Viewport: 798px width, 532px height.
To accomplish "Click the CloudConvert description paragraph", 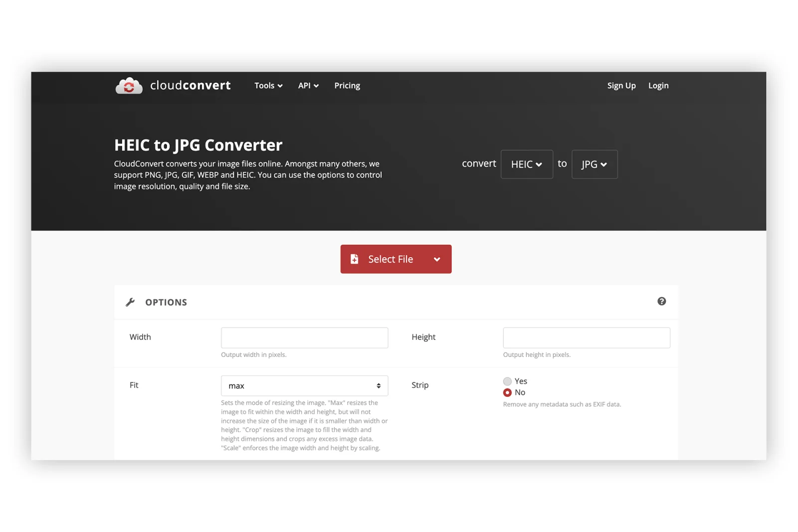I will 248,175.
